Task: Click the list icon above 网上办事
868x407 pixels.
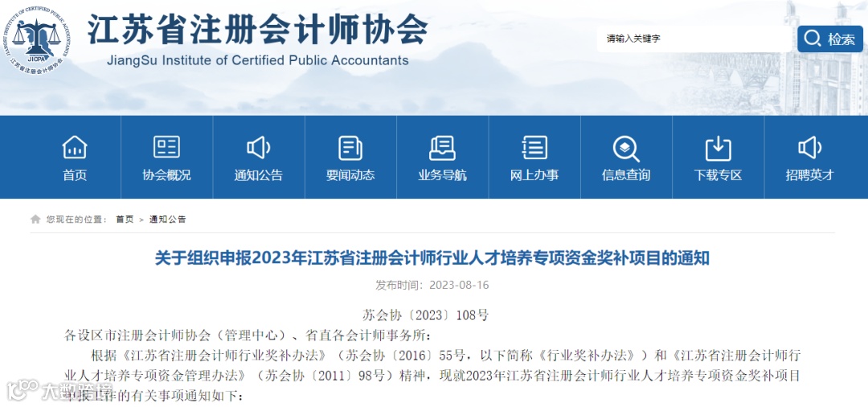Action: 534,148
